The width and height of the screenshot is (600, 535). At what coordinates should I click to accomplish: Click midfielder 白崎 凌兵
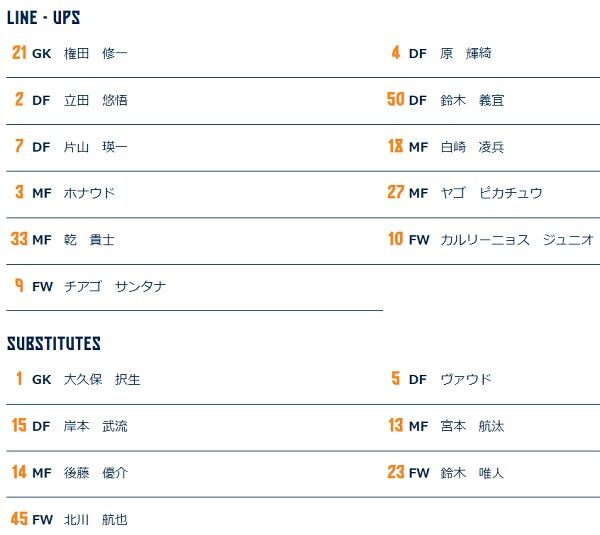point(472,147)
